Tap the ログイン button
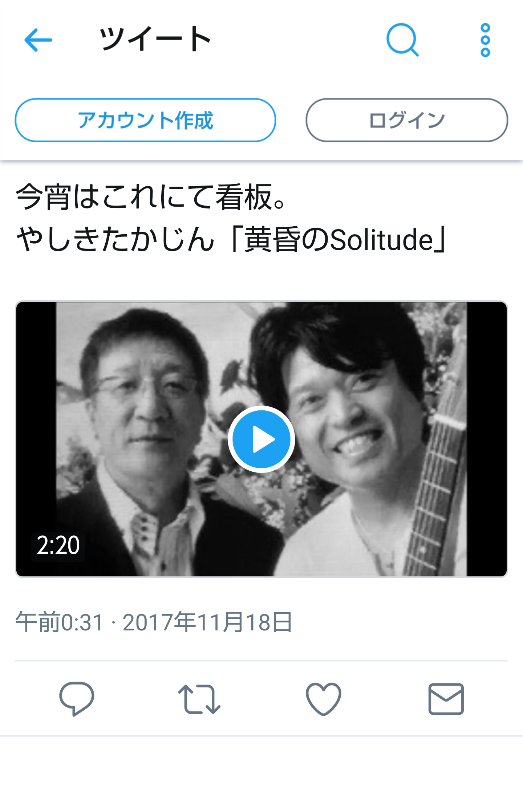Image resolution: width=523 pixels, height=812 pixels. coord(407,120)
